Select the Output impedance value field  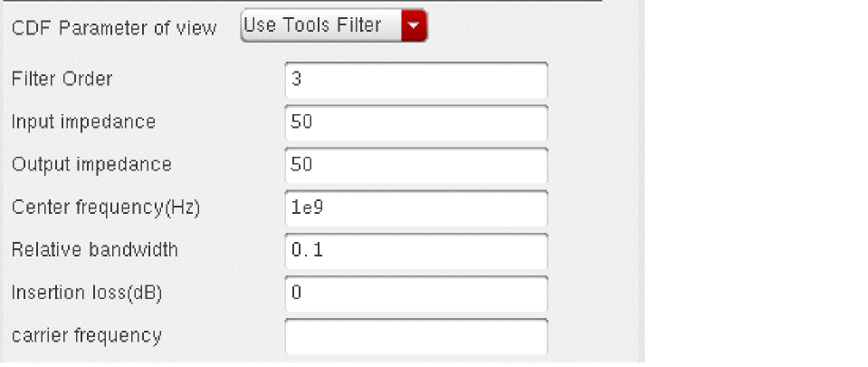(415, 165)
